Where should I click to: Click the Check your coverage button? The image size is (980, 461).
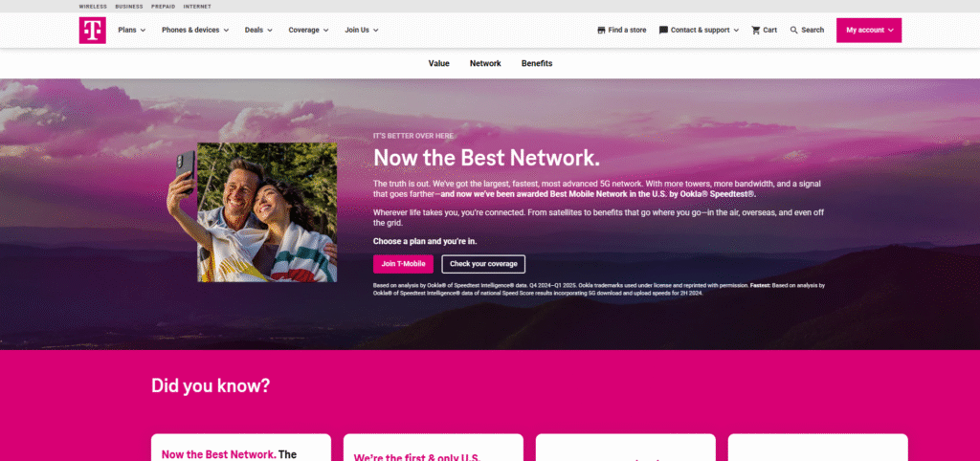[483, 264]
